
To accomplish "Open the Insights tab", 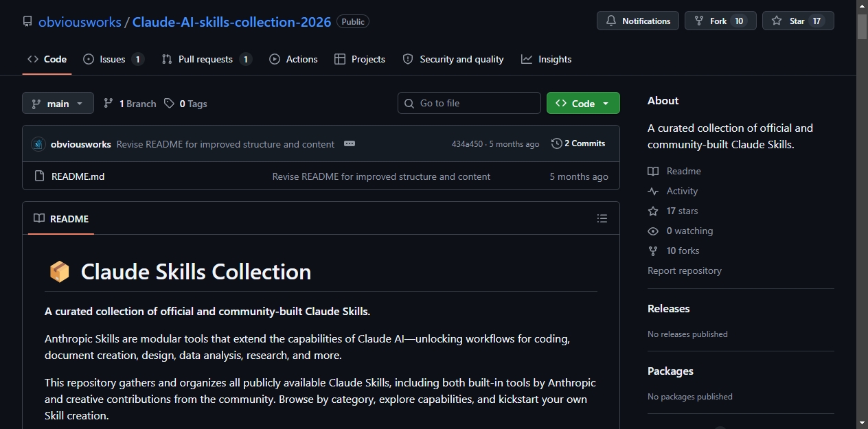I will click(x=546, y=59).
